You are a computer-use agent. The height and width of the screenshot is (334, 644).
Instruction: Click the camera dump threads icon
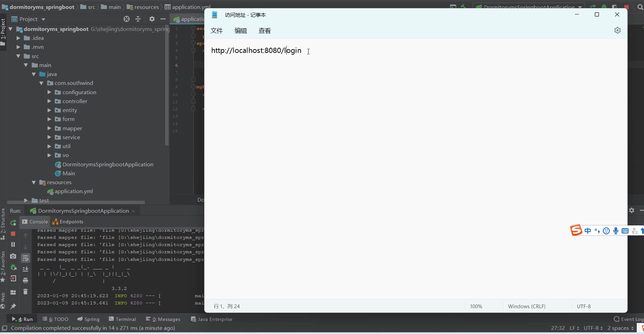[x=13, y=256]
